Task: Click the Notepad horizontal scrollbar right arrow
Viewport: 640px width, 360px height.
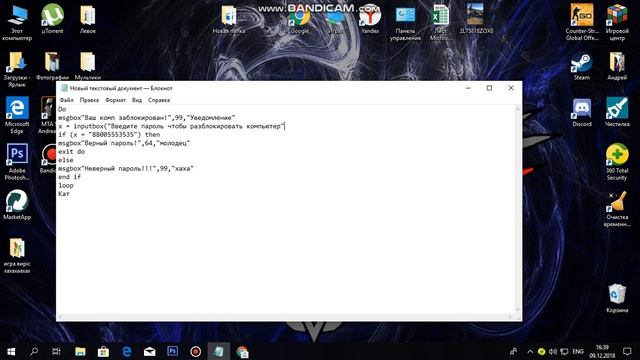Action: (510, 317)
